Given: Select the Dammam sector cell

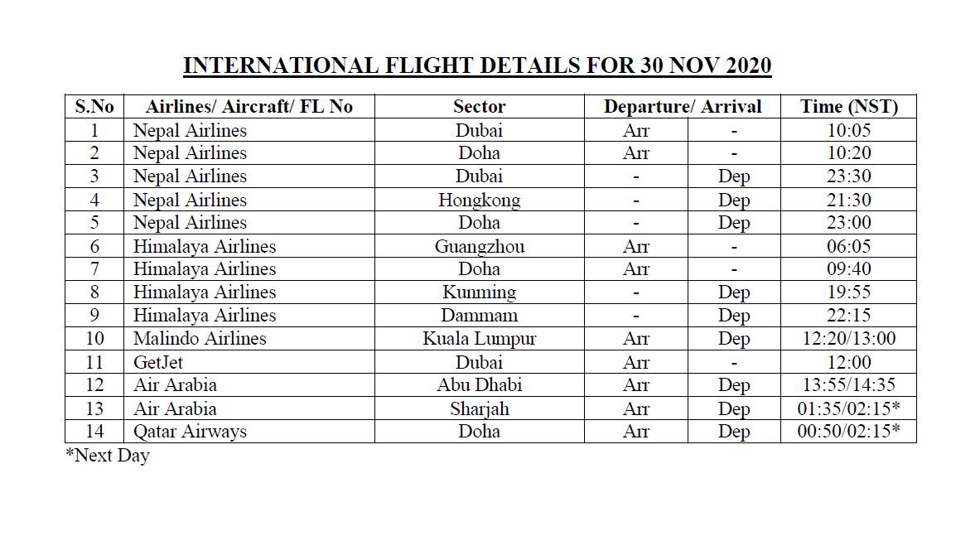Looking at the screenshot, I should (479, 316).
